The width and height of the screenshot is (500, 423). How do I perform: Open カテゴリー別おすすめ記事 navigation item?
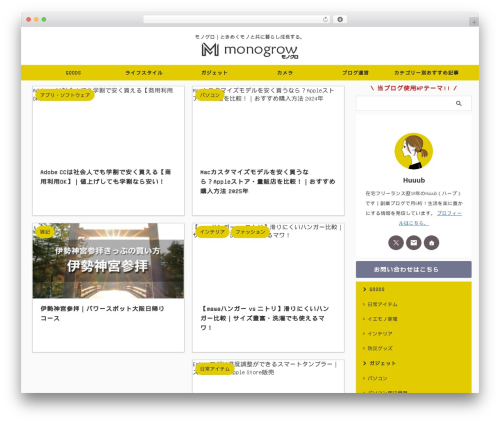(426, 73)
